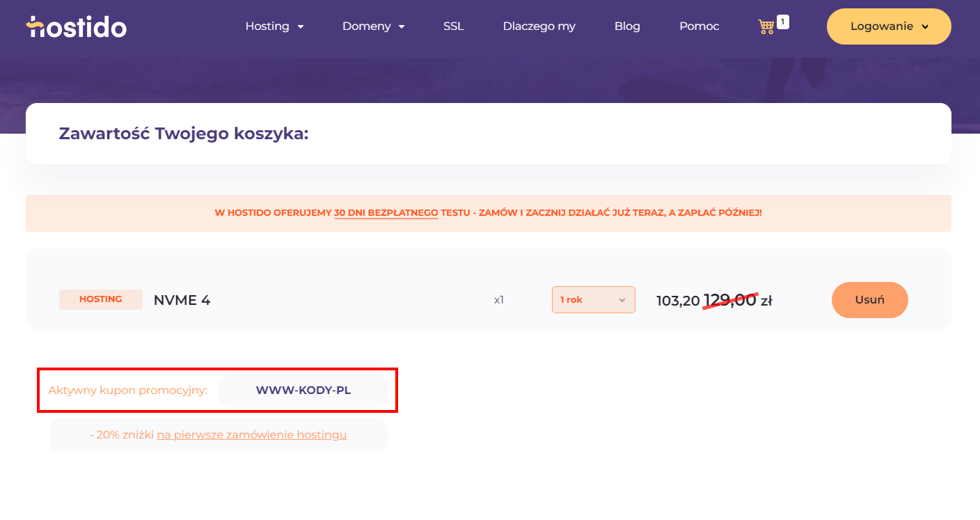
Task: Open the Logowanie dropdown button
Action: point(889,26)
